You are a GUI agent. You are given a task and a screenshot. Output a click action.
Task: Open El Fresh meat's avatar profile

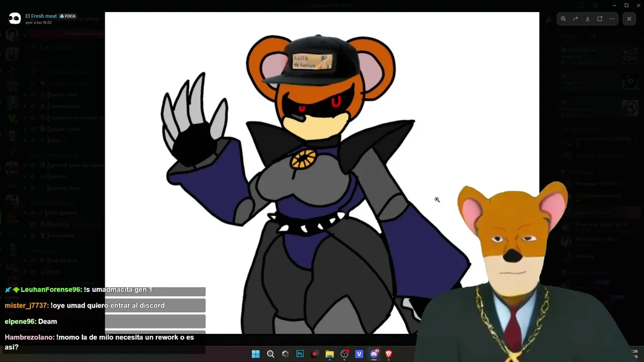tap(14, 19)
